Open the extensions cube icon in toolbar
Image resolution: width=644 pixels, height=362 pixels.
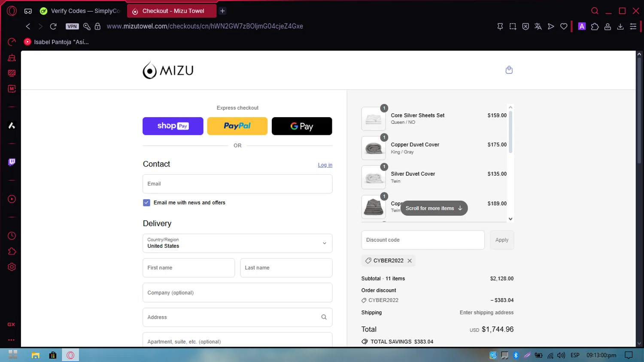(x=595, y=27)
